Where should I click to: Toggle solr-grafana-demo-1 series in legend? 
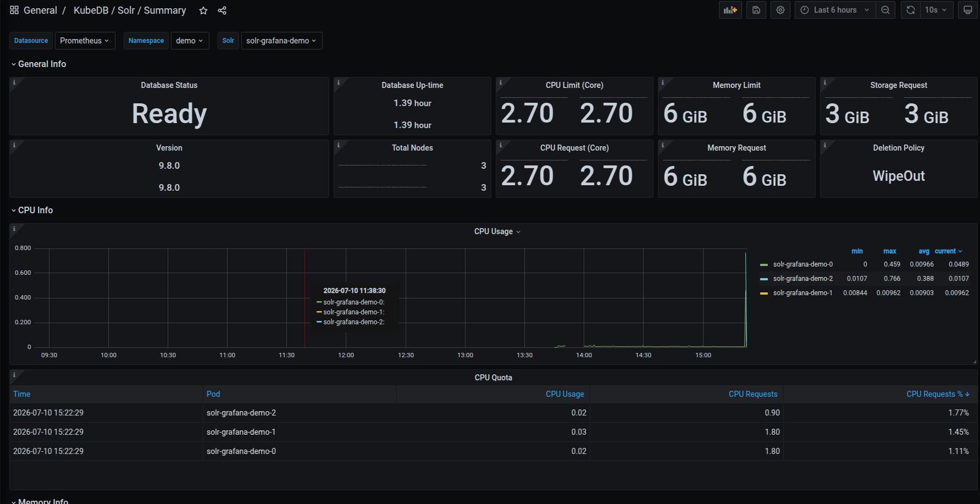pyautogui.click(x=802, y=293)
